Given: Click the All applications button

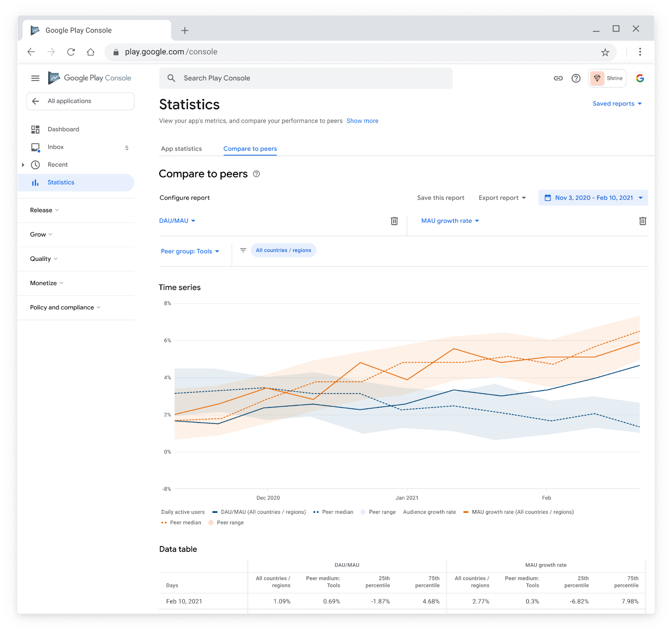Looking at the screenshot, I should (x=80, y=101).
